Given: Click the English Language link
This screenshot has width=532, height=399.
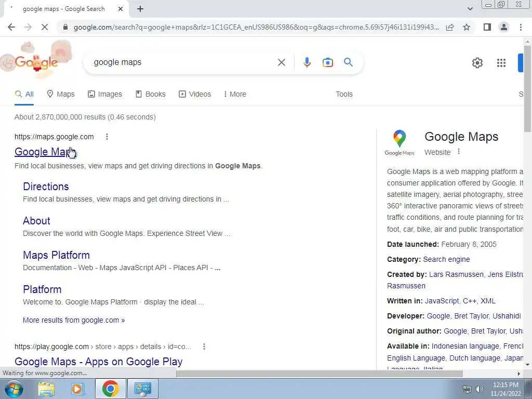Looking at the screenshot, I should click(x=416, y=358).
